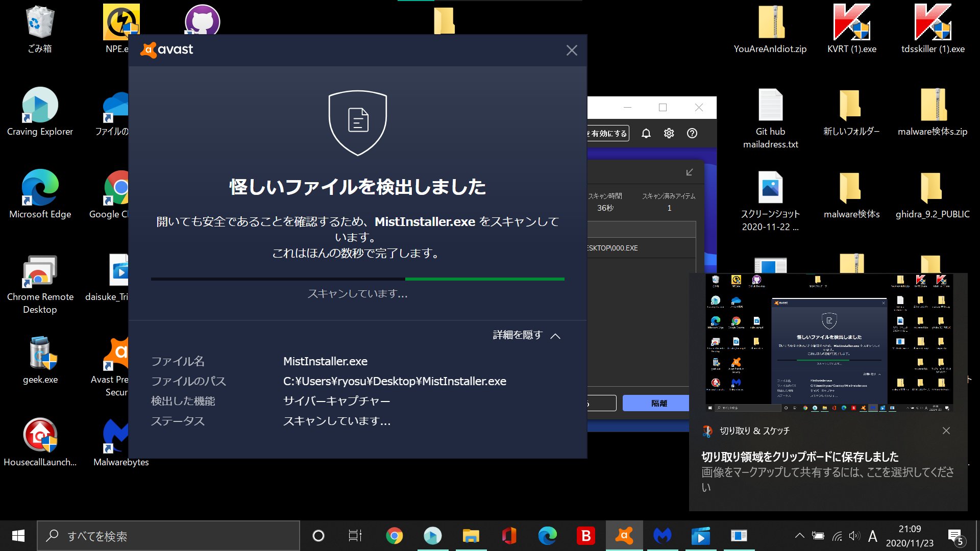Open Google Chrome from taskbar
Image resolution: width=980 pixels, height=551 pixels.
(x=394, y=536)
